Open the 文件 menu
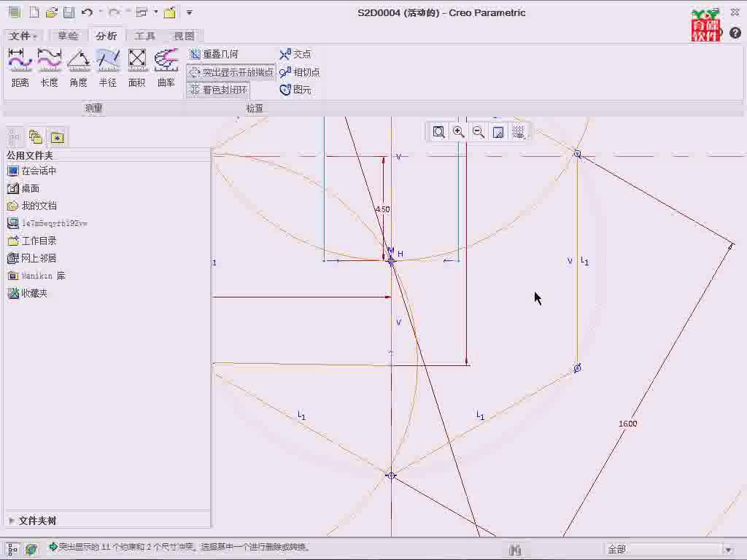This screenshot has height=560, width=747. [23, 36]
